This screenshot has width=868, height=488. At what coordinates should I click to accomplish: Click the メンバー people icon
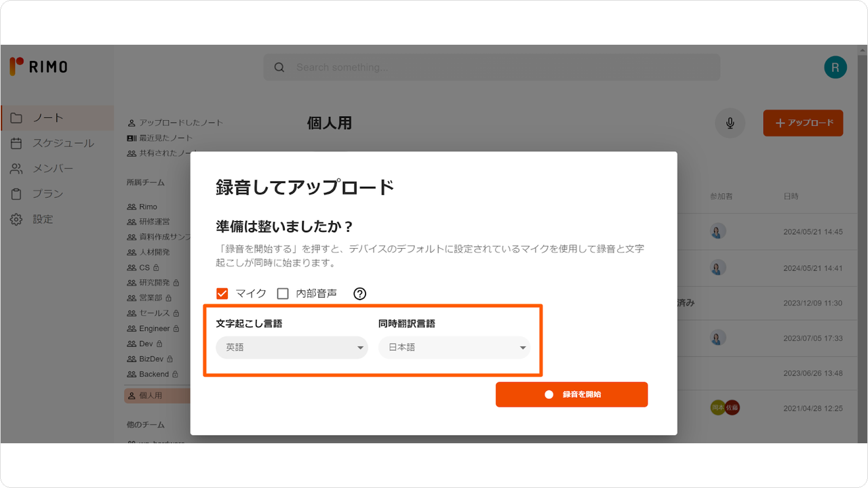17,169
